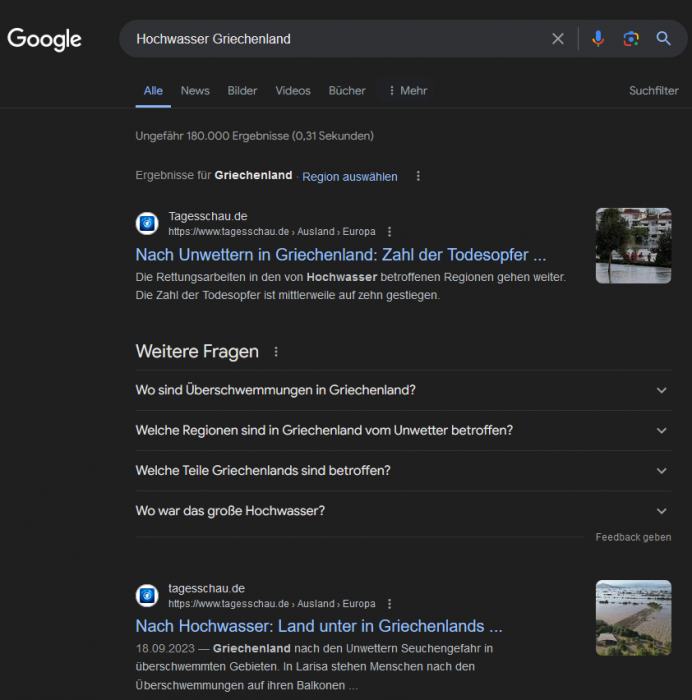Viewport: 692px width, 700px height.
Task: Open the Mehr dropdown menu
Action: click(x=407, y=90)
